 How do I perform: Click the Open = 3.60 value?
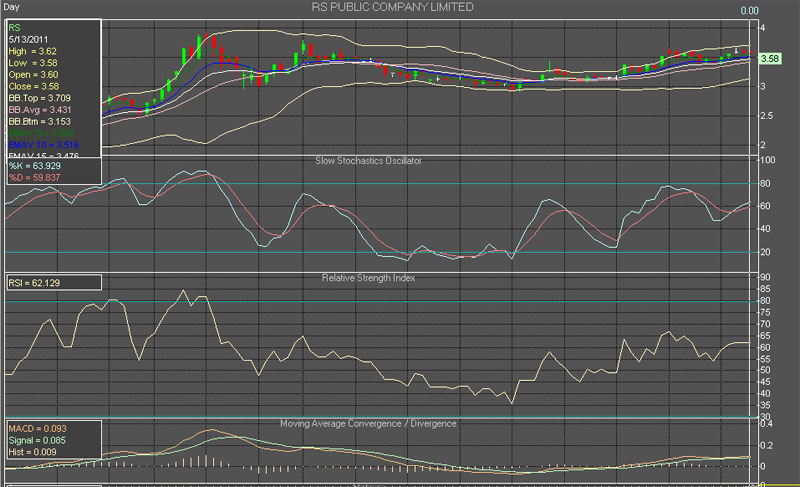[33, 74]
